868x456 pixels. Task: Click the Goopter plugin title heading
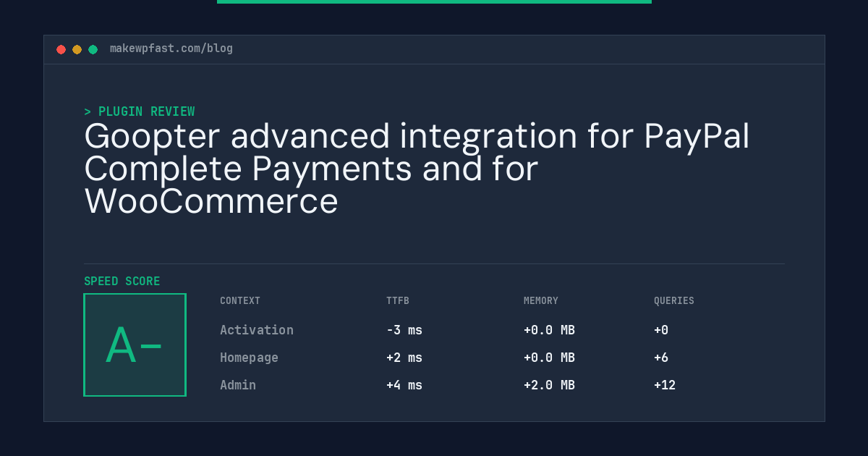[x=417, y=169]
